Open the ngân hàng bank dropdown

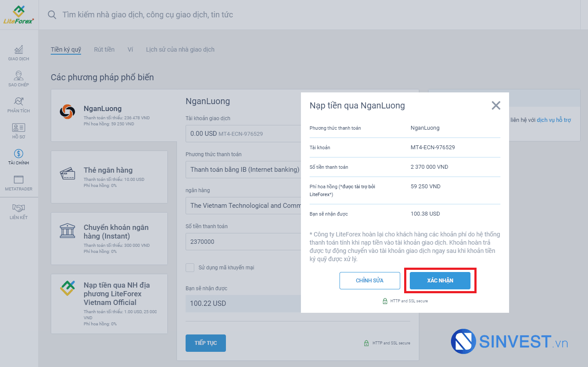coord(243,206)
